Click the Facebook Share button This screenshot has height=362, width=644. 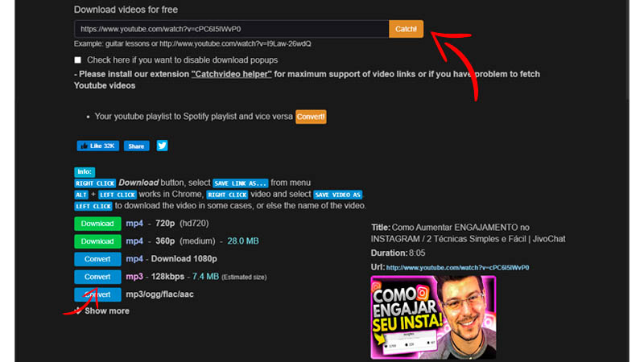tap(136, 146)
